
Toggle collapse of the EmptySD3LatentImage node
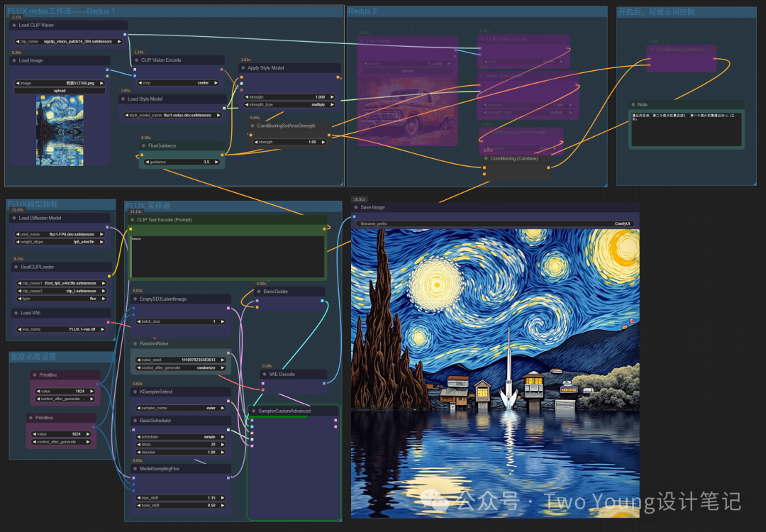coord(135,299)
